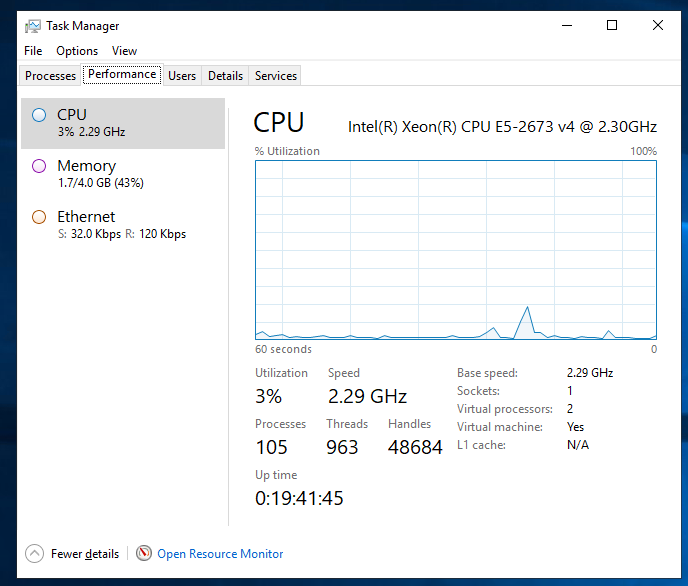Maximize the Task Manager window
Image resolution: width=688 pixels, height=586 pixels.
click(x=612, y=26)
